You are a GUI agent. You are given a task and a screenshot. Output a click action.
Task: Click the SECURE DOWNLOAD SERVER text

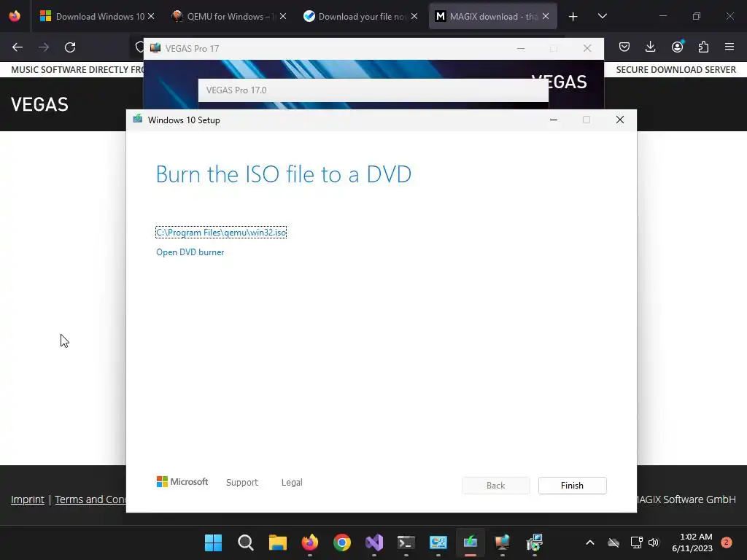(x=676, y=69)
